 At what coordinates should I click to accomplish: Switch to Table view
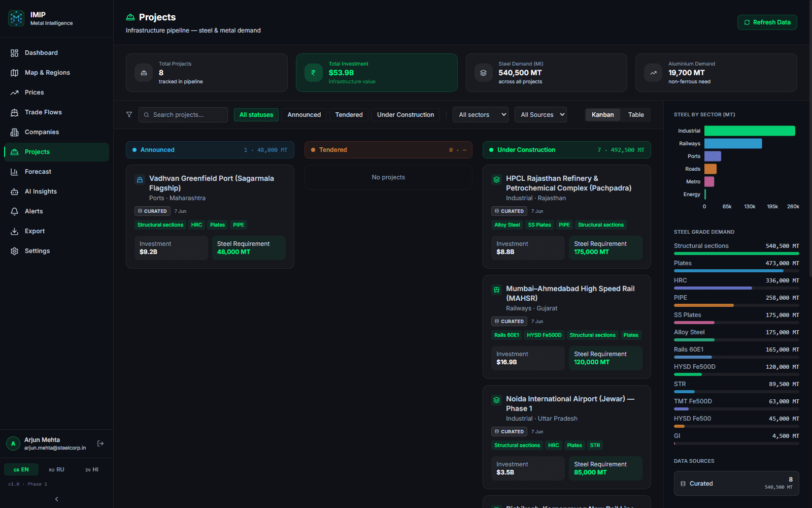[x=636, y=115]
